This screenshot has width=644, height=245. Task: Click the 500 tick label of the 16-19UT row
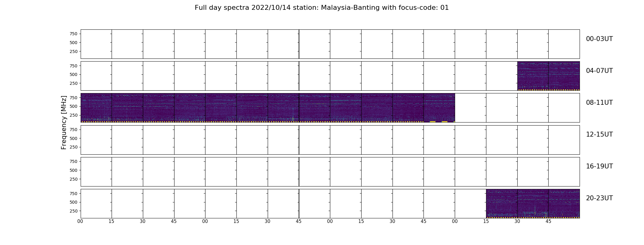pyautogui.click(x=73, y=170)
